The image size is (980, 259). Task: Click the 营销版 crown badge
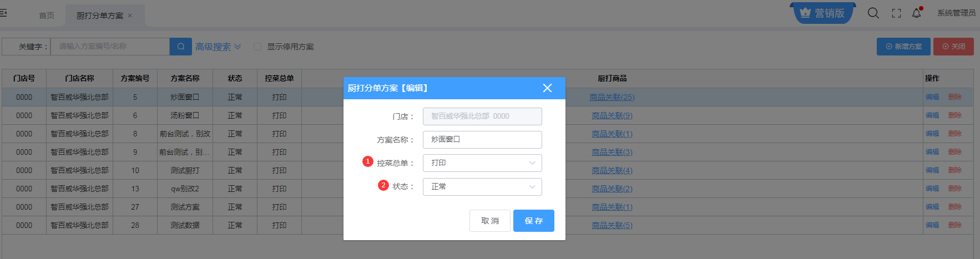[822, 13]
